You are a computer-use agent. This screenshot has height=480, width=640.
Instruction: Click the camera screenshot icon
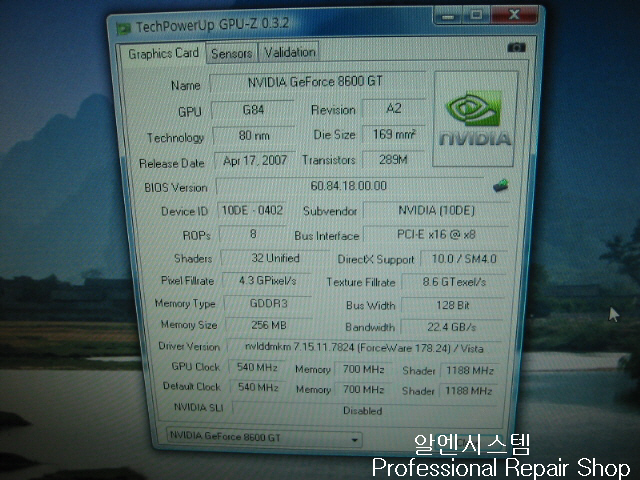tap(516, 47)
